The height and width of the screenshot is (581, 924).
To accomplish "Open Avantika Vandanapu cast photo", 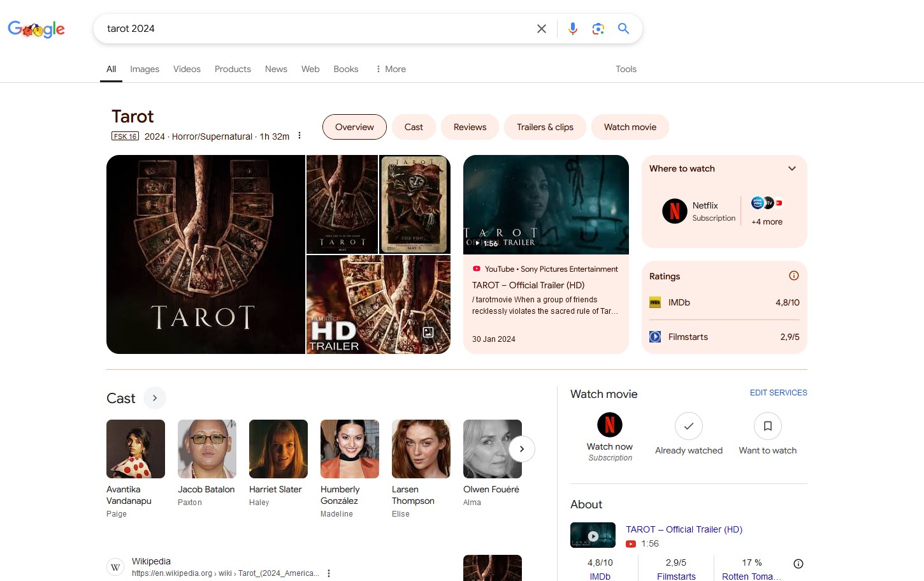I will pyautogui.click(x=136, y=449).
